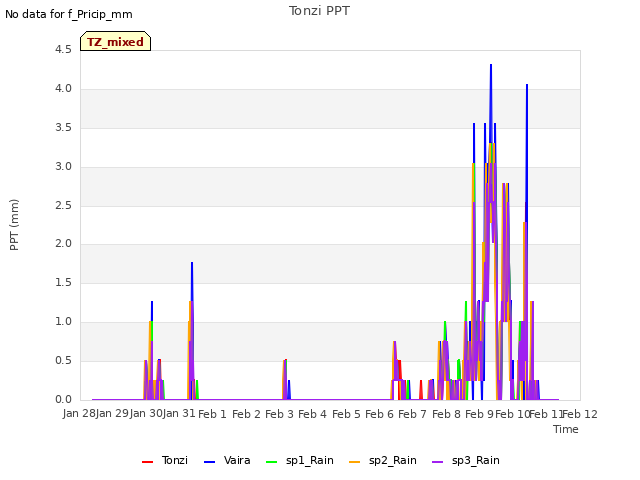640x480 pixels.
Task: Click the 2.0 y-axis tick label
Action: (63, 243)
